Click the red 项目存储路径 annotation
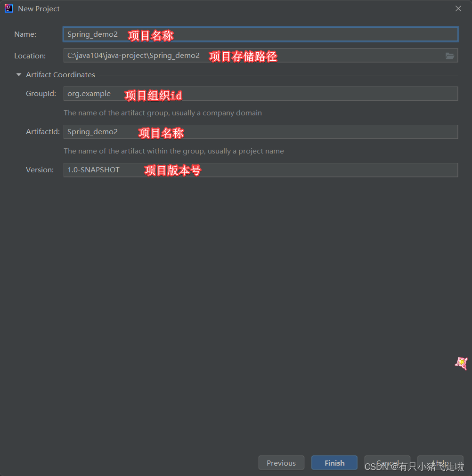The width and height of the screenshot is (472, 476). click(243, 56)
